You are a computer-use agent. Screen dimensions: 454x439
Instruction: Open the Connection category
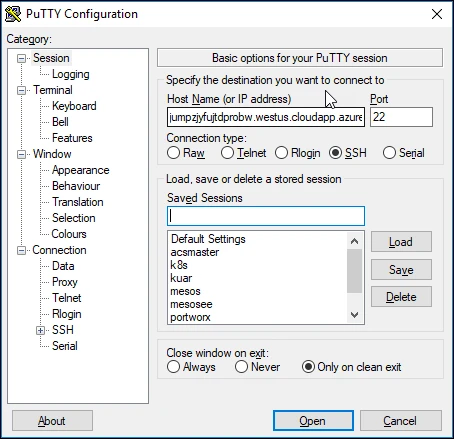[x=59, y=250]
